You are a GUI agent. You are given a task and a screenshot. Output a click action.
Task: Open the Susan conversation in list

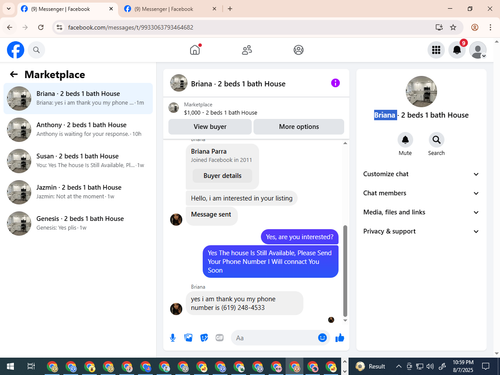[x=78, y=161]
